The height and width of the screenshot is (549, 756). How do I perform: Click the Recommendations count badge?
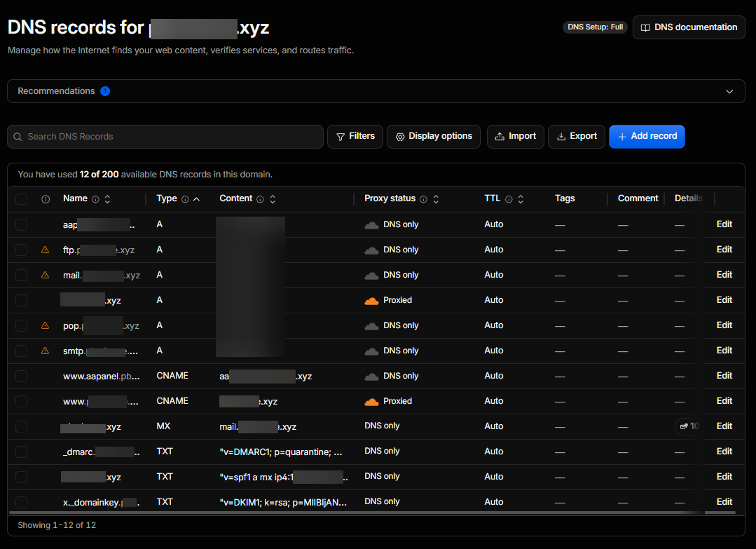tap(104, 91)
